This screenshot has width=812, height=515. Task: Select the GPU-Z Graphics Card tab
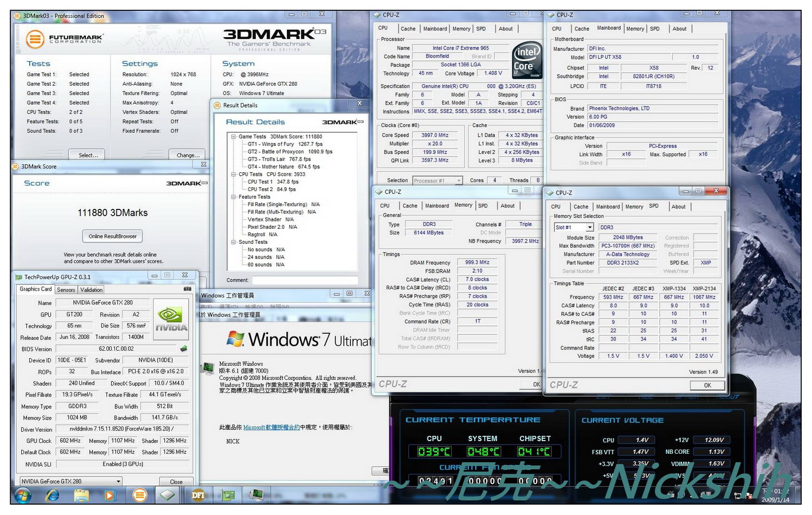click(36, 290)
